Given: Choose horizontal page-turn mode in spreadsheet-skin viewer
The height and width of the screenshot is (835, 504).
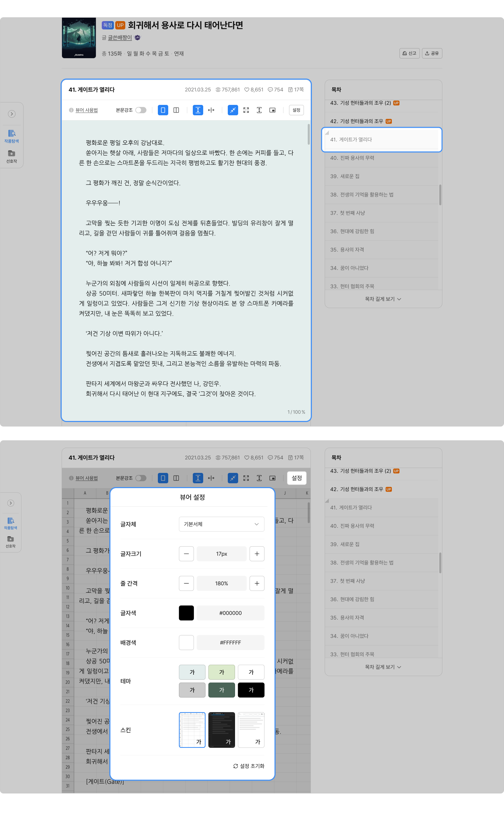Looking at the screenshot, I should pos(211,478).
